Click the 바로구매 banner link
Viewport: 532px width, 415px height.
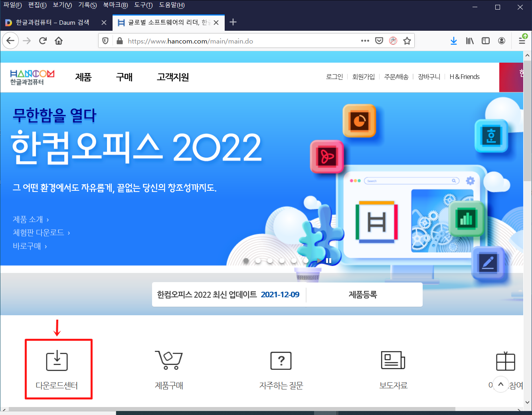coord(30,246)
